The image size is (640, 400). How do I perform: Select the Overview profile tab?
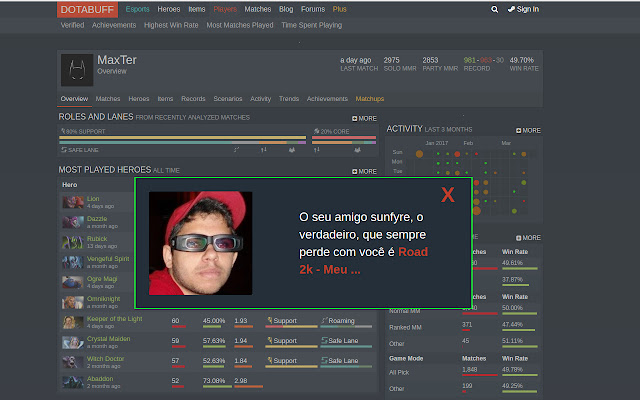[74, 99]
